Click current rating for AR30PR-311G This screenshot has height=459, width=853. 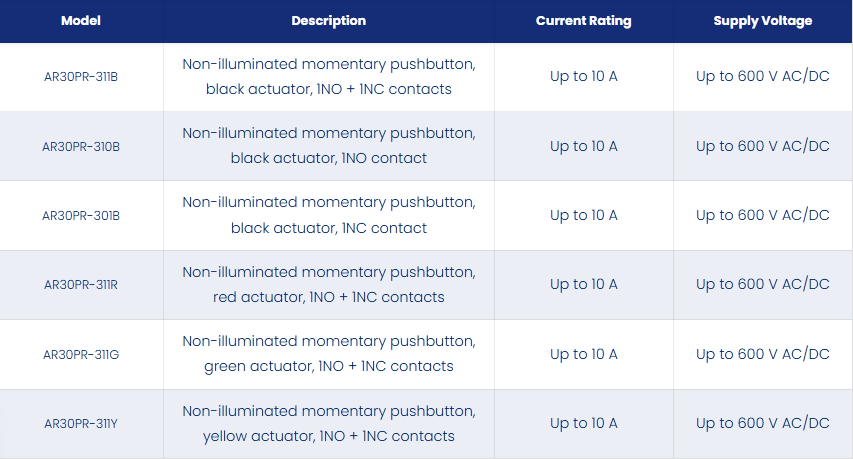click(x=583, y=354)
